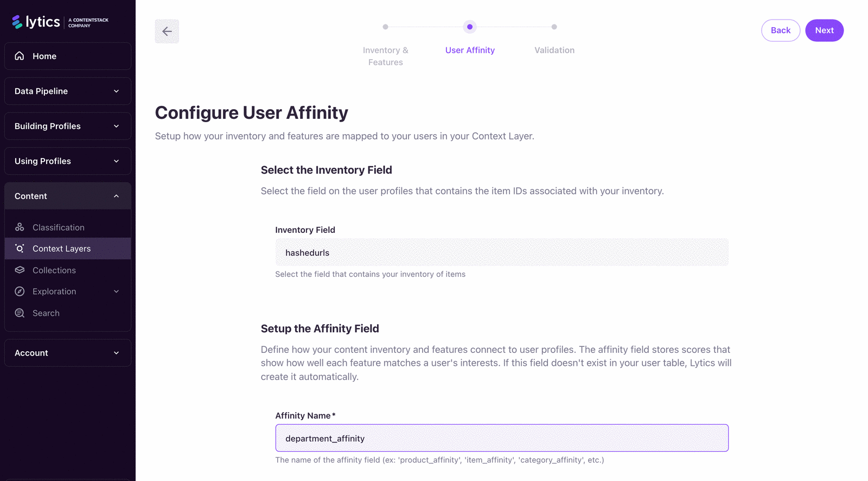
Task: Click the back arrow icon button
Action: coord(167,31)
